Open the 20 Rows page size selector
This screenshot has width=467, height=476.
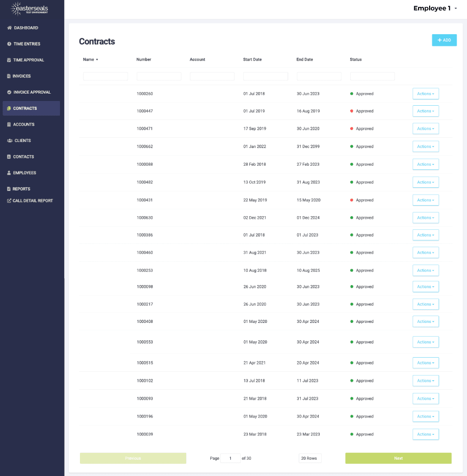[x=310, y=458]
